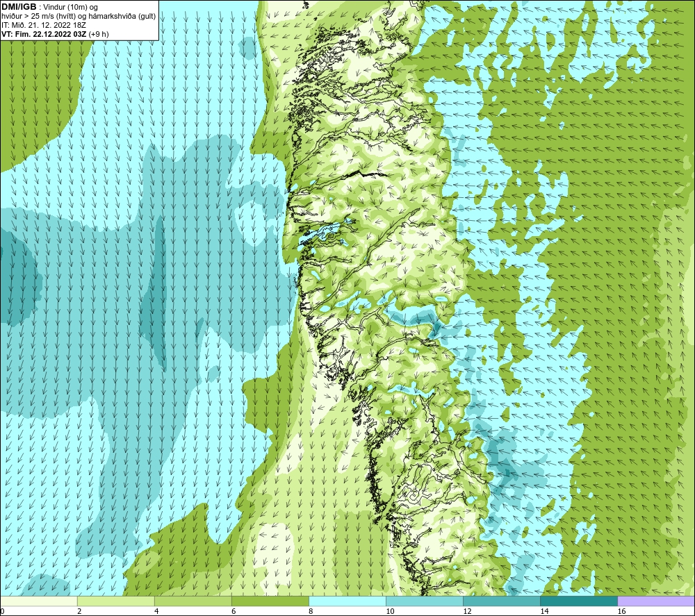Click the scale label '2'
The image size is (695, 616).
tap(79, 612)
